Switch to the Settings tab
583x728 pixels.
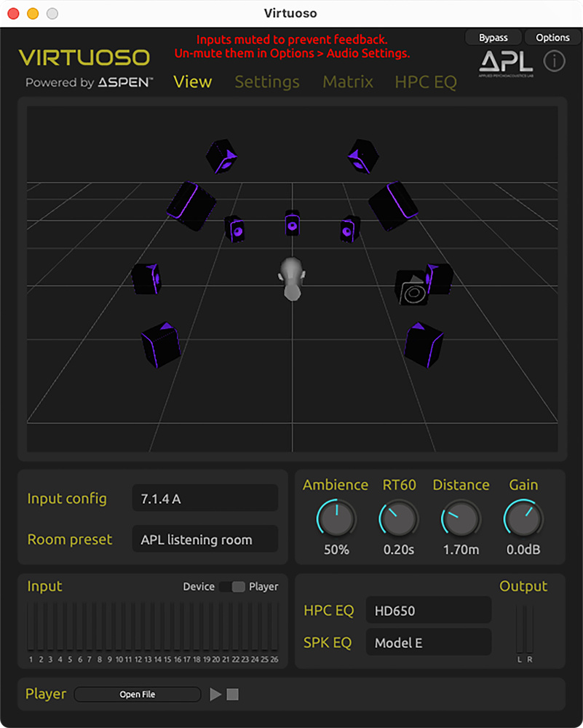[267, 82]
